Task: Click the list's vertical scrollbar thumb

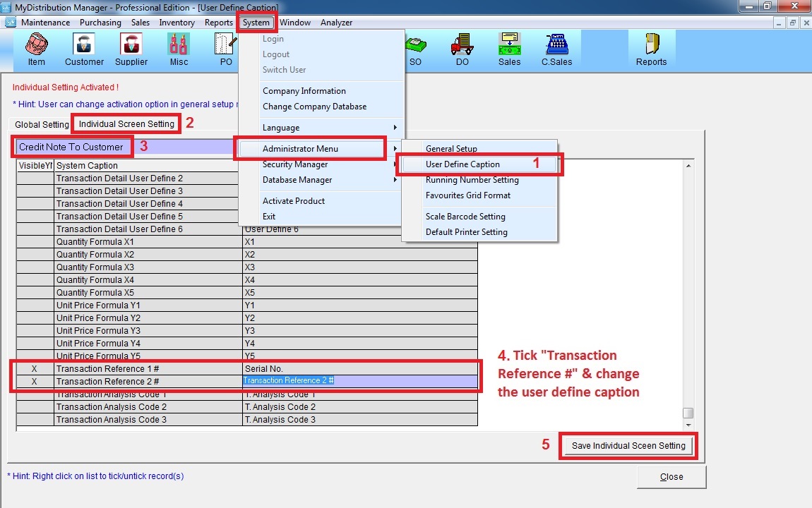Action: (x=688, y=413)
